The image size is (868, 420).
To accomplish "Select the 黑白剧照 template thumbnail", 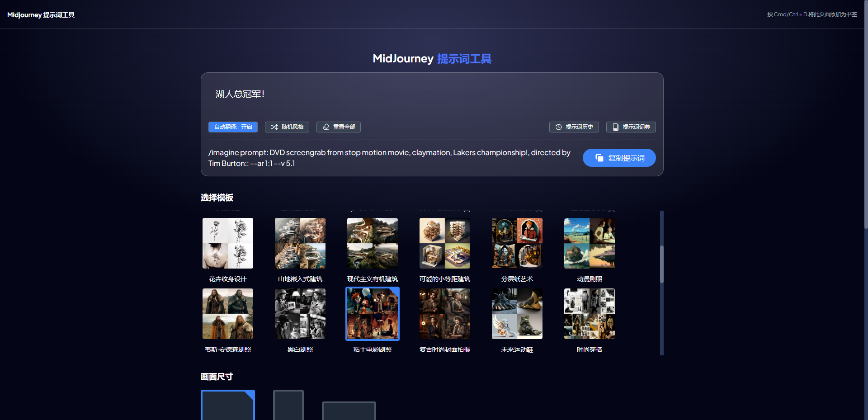I will point(300,314).
